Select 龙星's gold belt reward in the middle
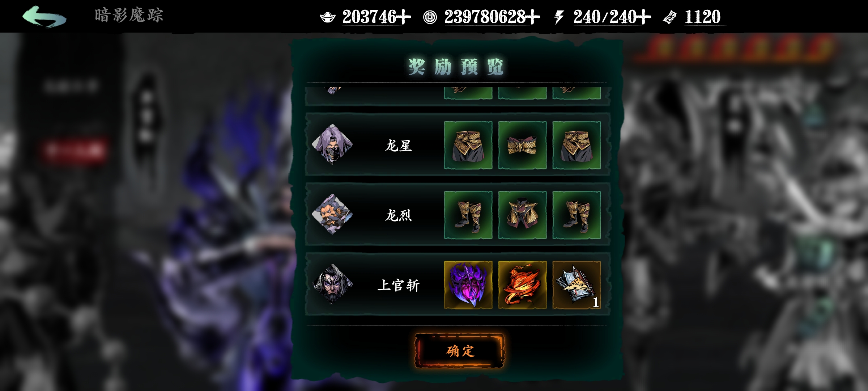The height and width of the screenshot is (391, 868). click(x=522, y=145)
